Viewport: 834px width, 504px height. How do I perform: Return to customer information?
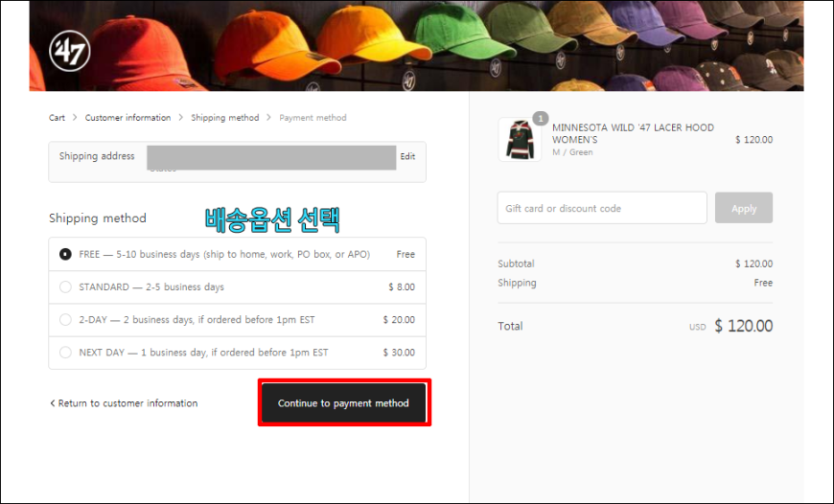[x=124, y=403]
